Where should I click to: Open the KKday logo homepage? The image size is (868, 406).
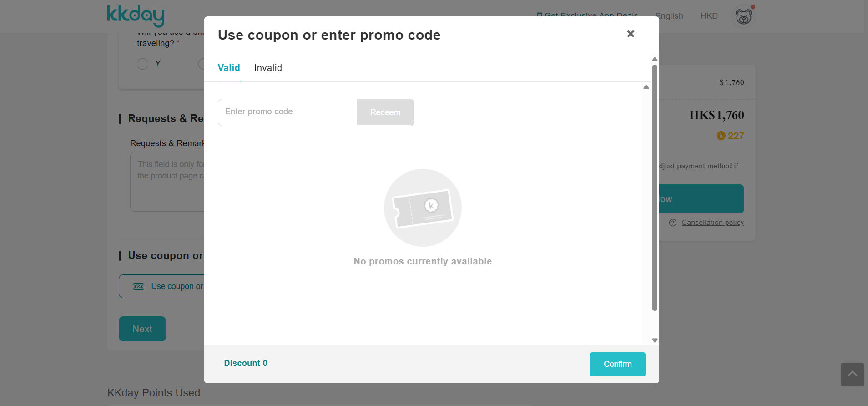(136, 16)
